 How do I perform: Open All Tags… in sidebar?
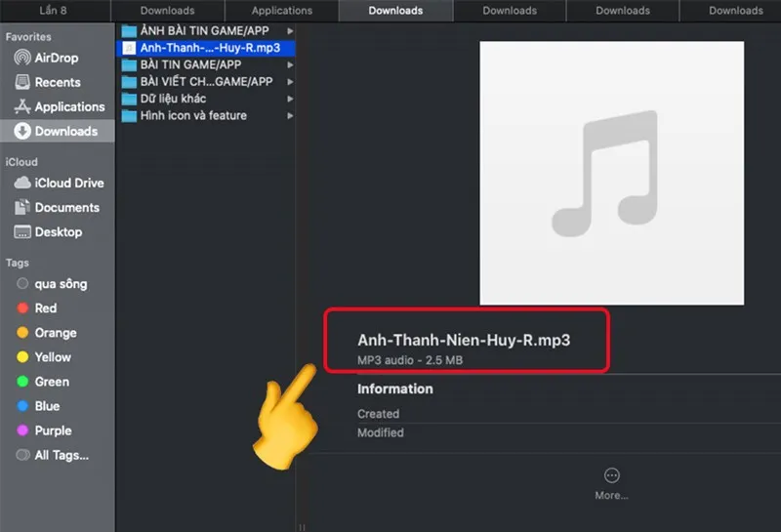pos(61,455)
